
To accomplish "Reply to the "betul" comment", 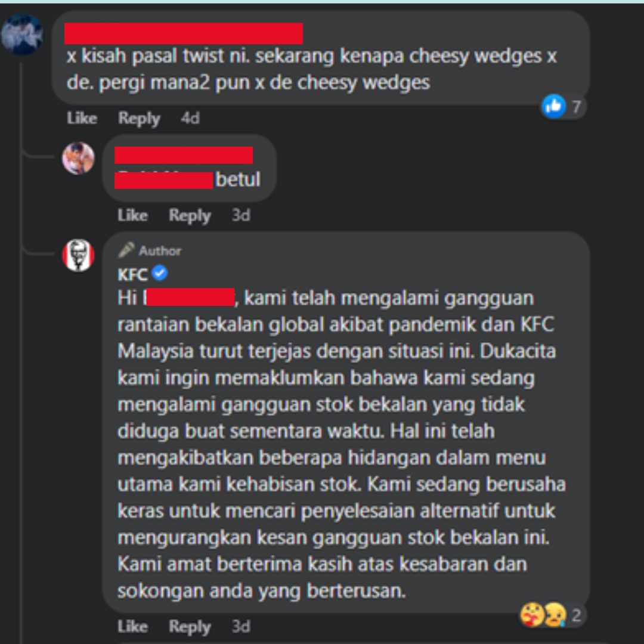I will [x=190, y=216].
